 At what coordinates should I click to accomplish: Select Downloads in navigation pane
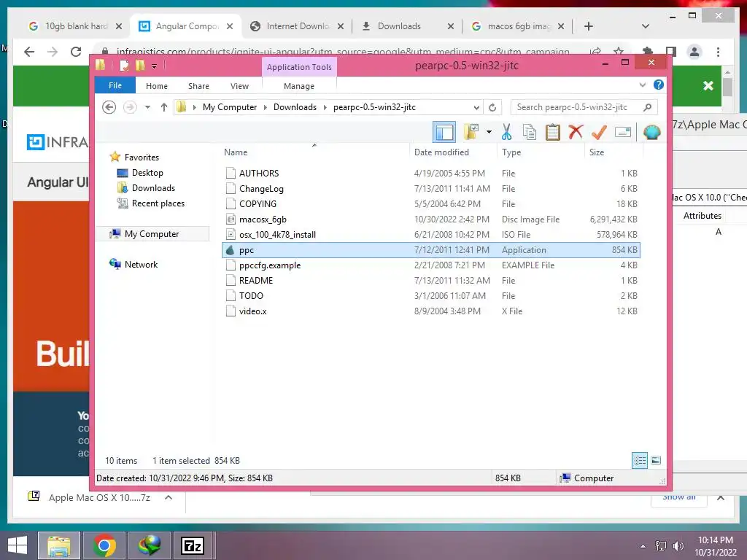pyautogui.click(x=153, y=187)
